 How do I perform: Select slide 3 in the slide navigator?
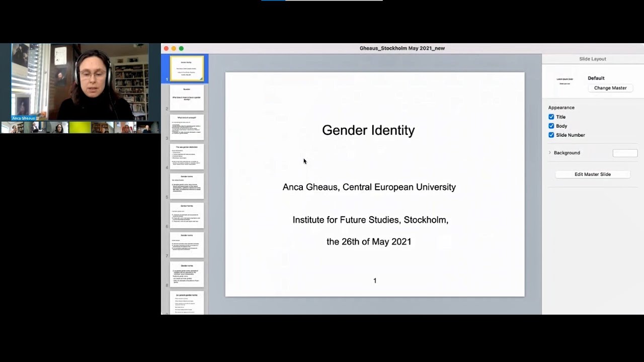(x=186, y=127)
